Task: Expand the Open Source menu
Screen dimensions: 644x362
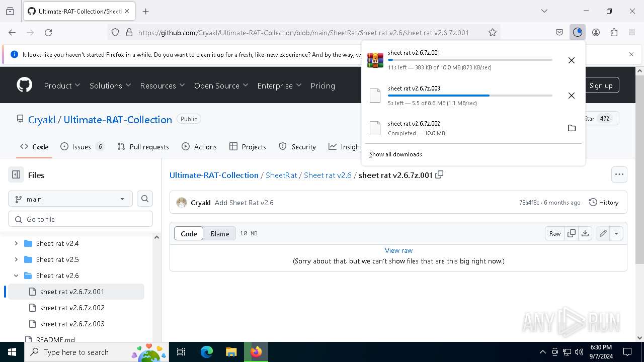Action: pyautogui.click(x=221, y=85)
